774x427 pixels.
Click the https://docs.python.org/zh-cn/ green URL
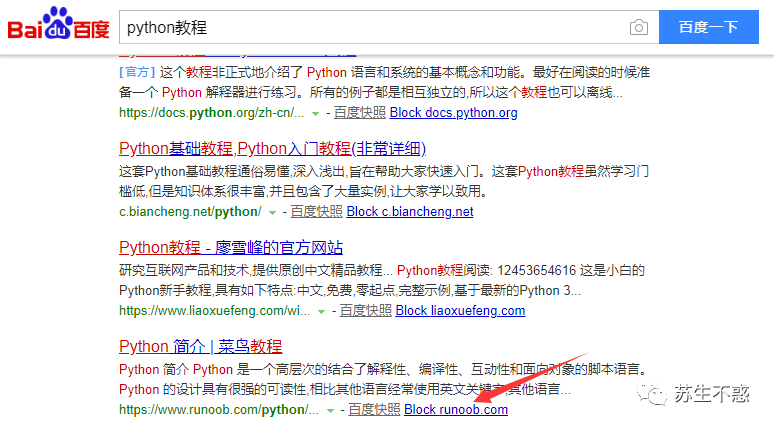(x=212, y=113)
